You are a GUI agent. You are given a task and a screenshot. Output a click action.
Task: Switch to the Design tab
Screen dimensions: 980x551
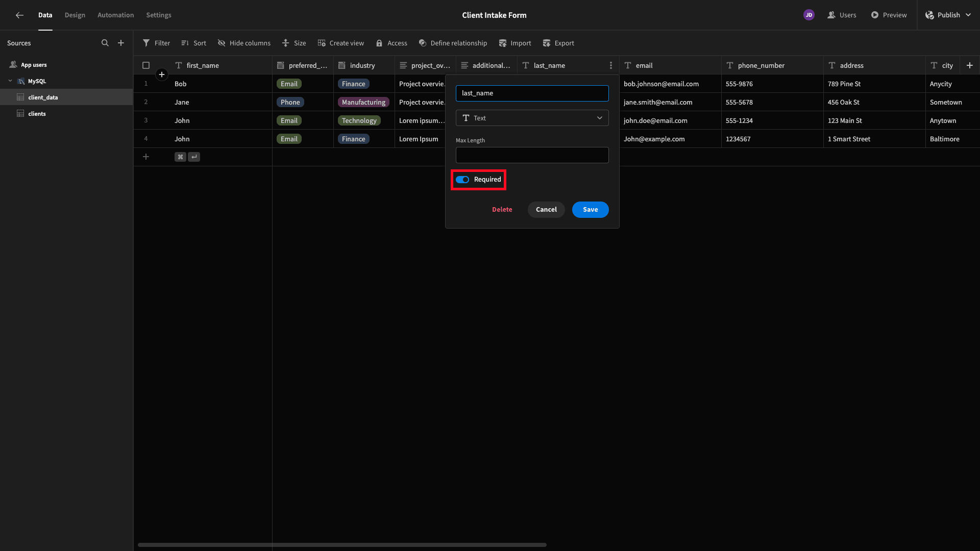75,15
